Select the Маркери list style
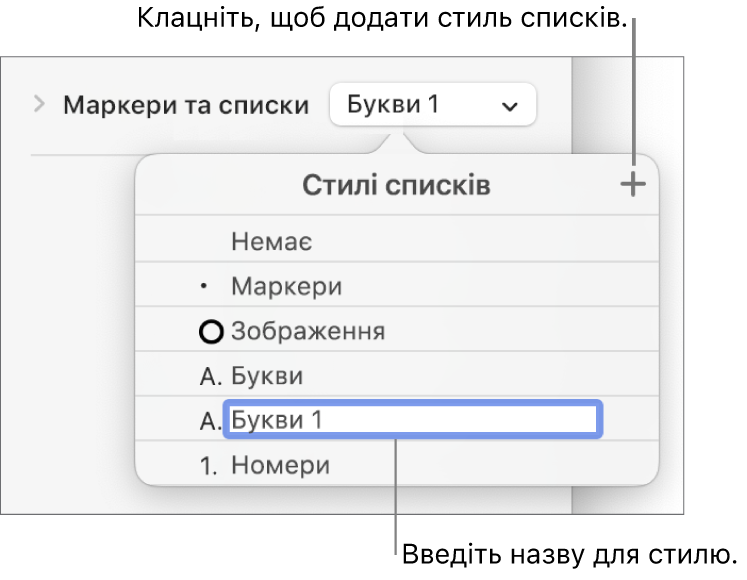This screenshot has height=580, width=747. coord(397,284)
